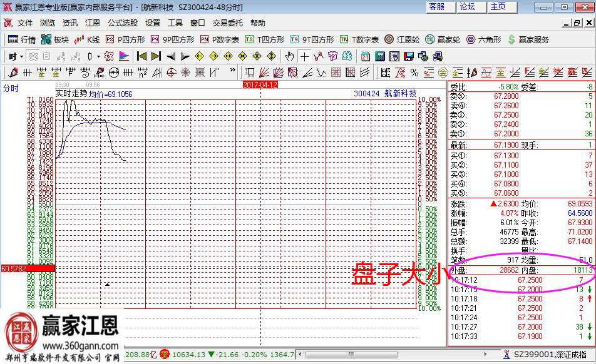The image size is (596, 364).
Task: Toggle the crosshair cursor tool
Action: (304, 56)
